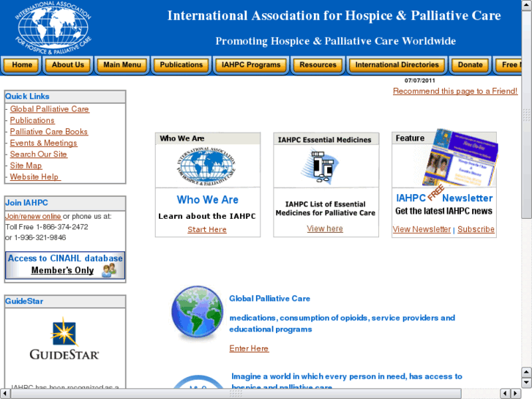Click the Quick Links panel heading
The width and height of the screenshot is (532, 399).
(27, 97)
